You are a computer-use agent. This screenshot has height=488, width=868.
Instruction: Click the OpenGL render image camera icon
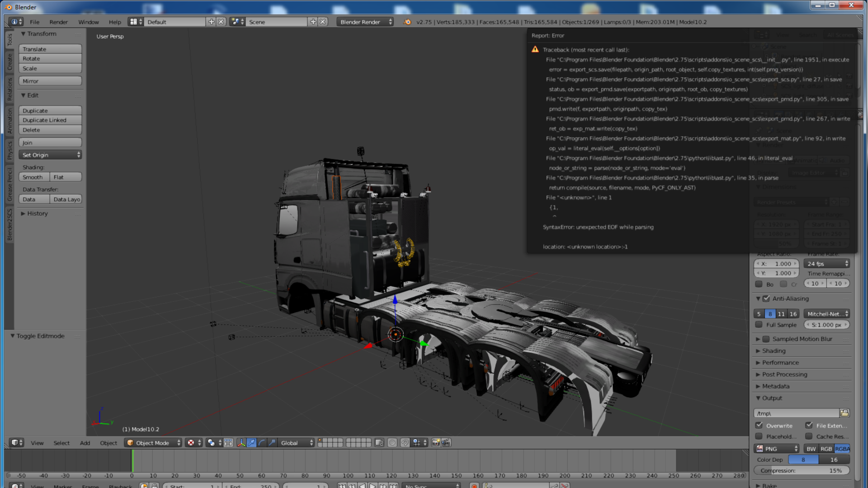tap(436, 443)
